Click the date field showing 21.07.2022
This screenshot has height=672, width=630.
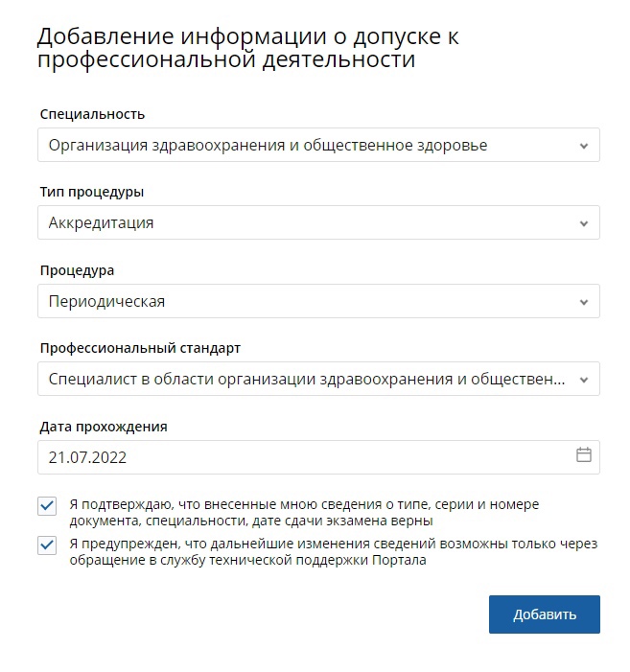pyautogui.click(x=288, y=457)
